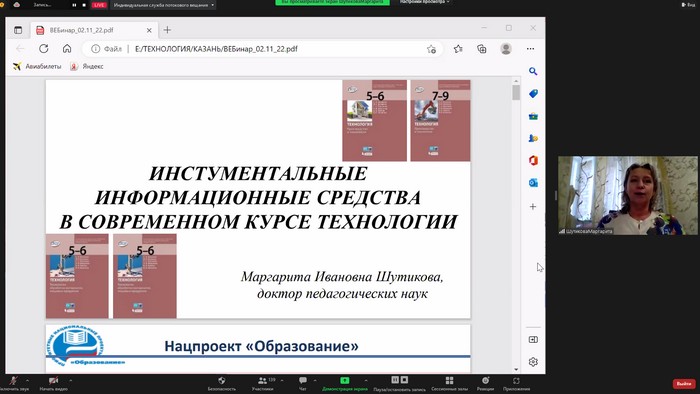Viewport: 700px width, 394px height.
Task: Expand arrow next to Participants button
Action: tap(282, 381)
